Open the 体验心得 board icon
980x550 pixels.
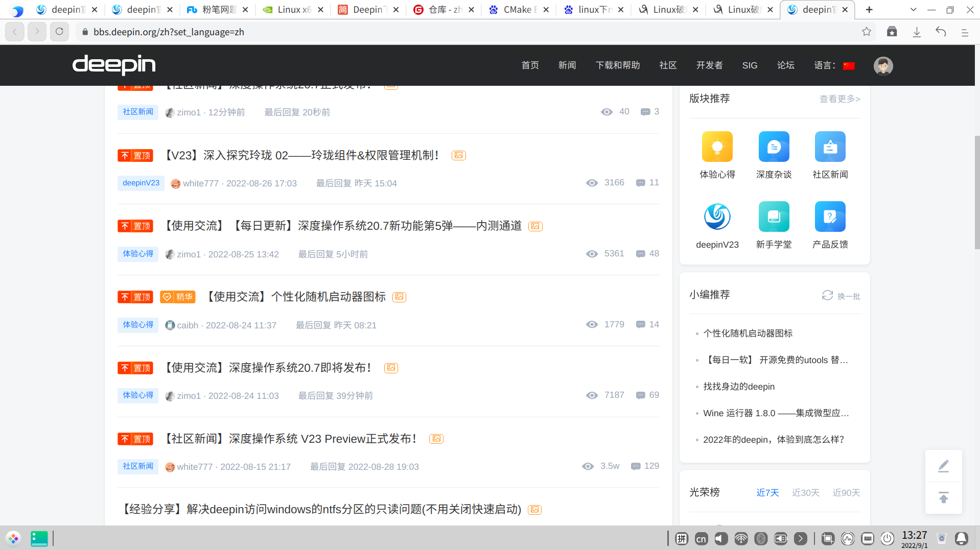tap(717, 147)
